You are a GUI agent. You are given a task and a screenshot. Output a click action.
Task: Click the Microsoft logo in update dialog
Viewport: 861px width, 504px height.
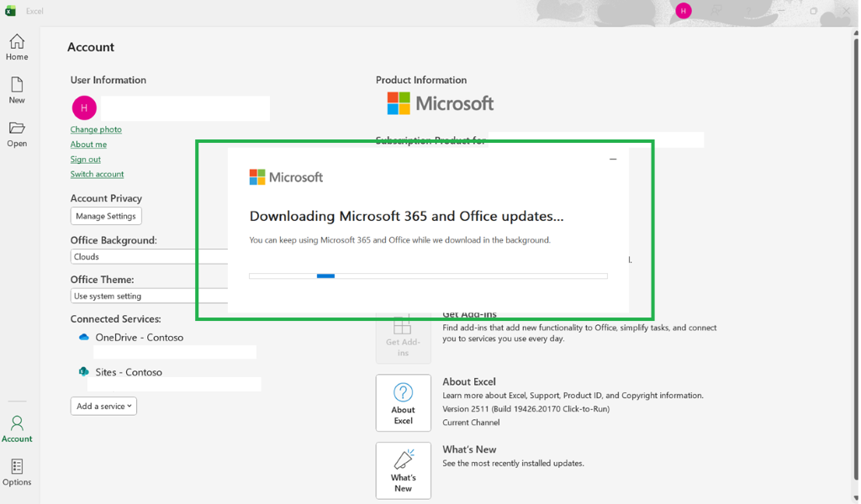point(286,177)
